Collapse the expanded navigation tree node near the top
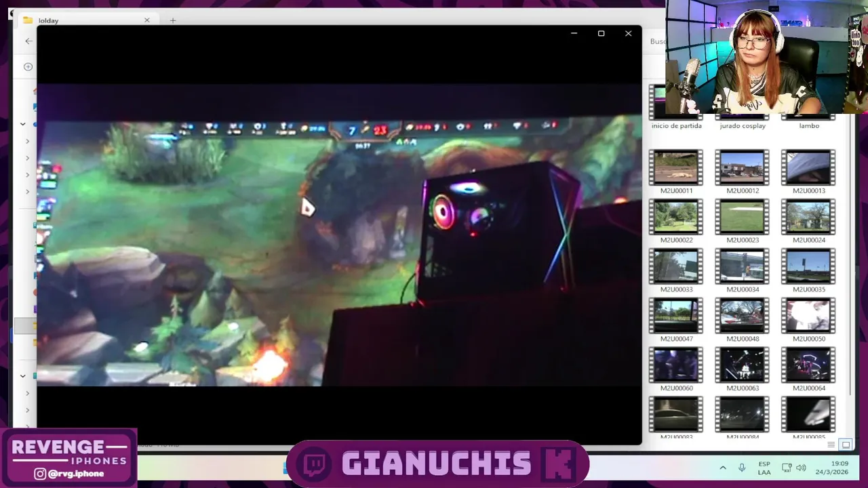Viewport: 868px width, 488px height. point(23,124)
